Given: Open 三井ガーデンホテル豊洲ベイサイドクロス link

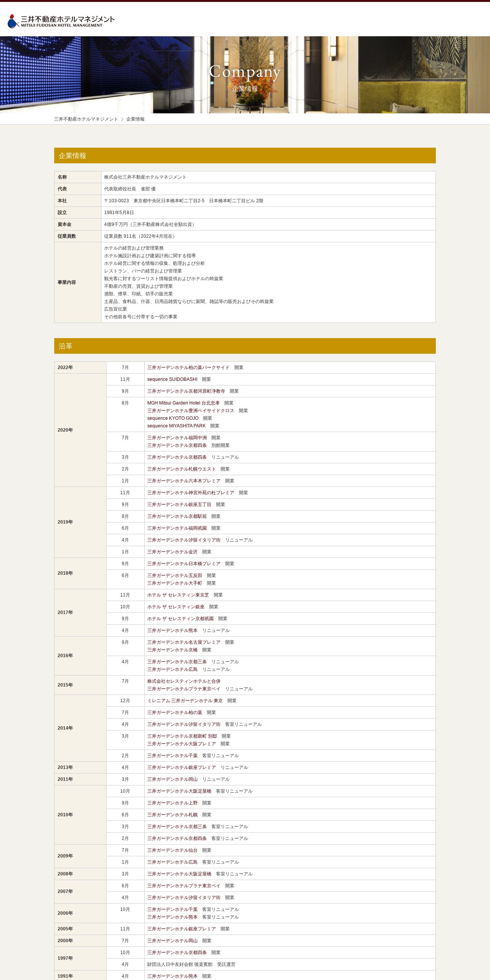Looking at the screenshot, I should click(x=190, y=411).
